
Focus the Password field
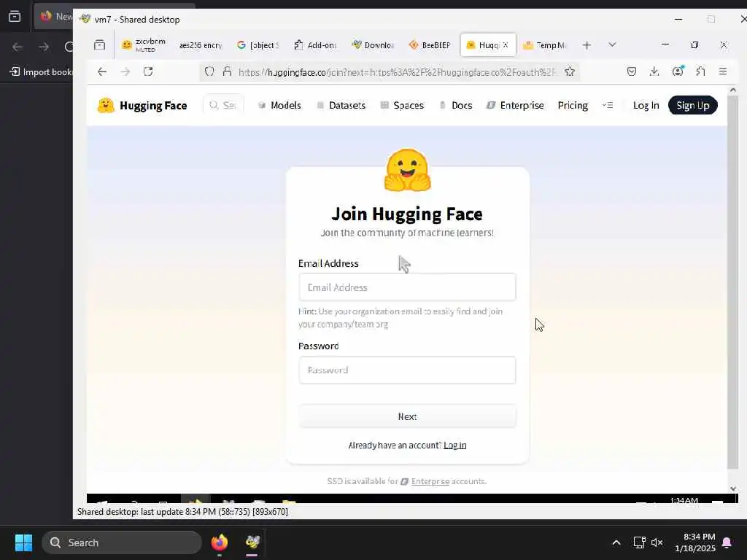tap(407, 370)
